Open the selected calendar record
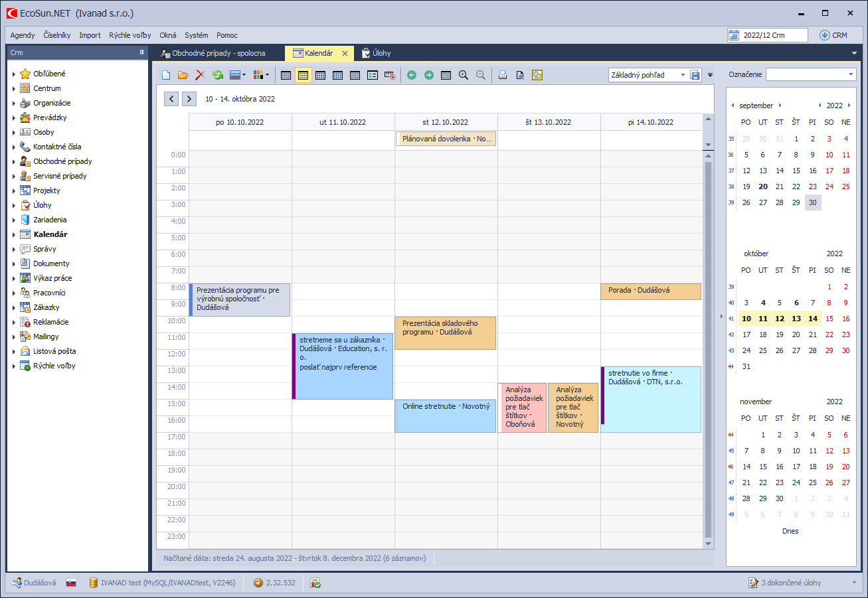Image resolution: width=868 pixels, height=598 pixels. (183, 75)
